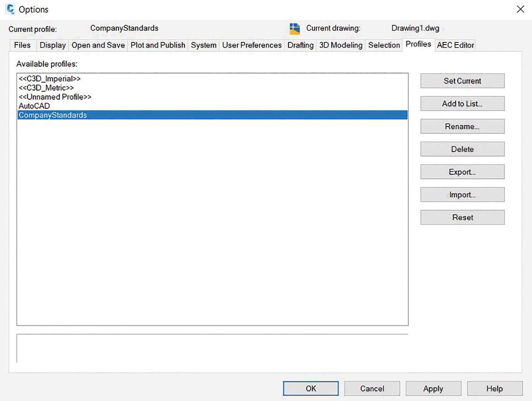The width and height of the screenshot is (532, 401).
Task: Delete the selected profile
Action: click(x=462, y=149)
